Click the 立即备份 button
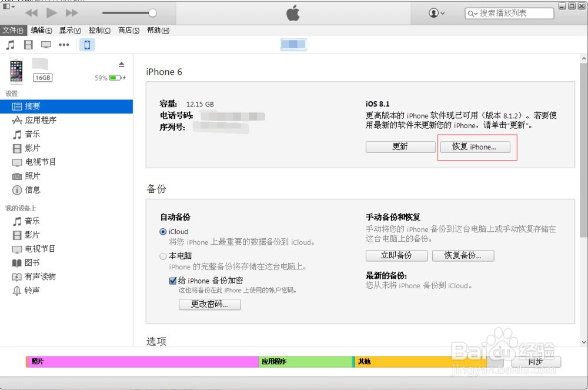The width and height of the screenshot is (588, 390). tap(397, 256)
